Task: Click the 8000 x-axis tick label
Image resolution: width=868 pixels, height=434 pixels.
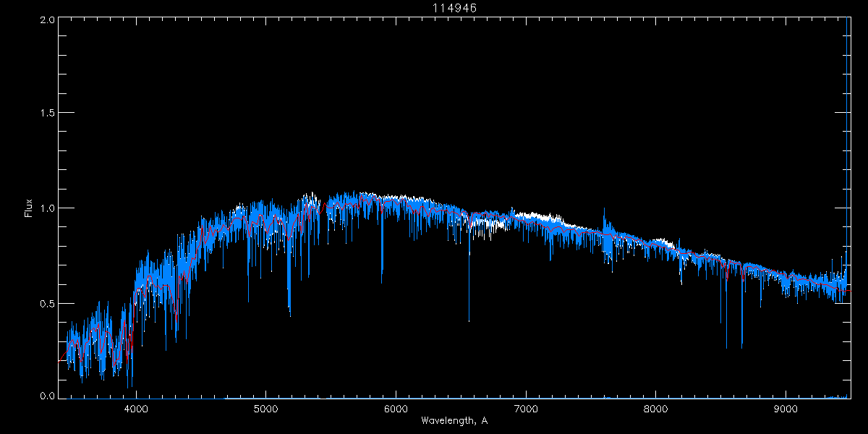Action: point(656,409)
